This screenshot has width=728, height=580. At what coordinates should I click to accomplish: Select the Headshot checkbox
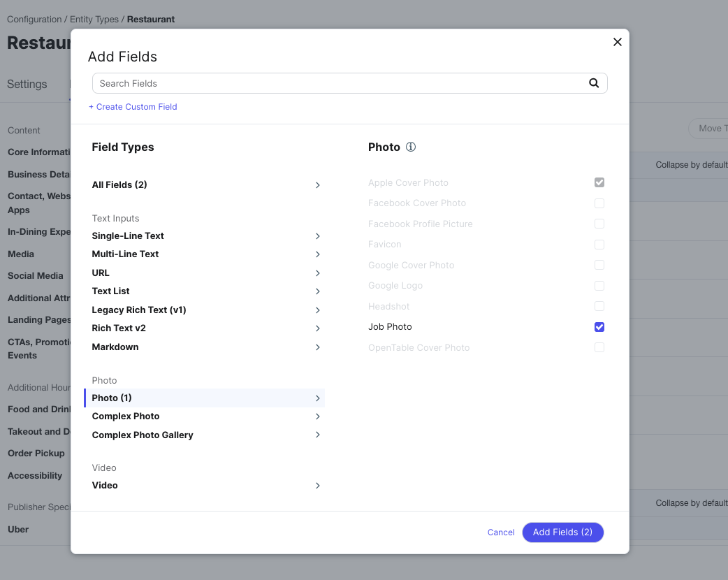[599, 306]
